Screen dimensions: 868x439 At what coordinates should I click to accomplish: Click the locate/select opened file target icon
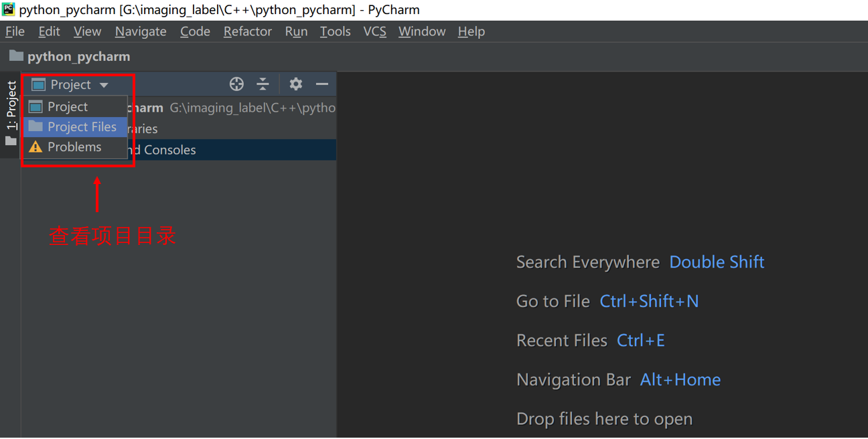pyautogui.click(x=236, y=84)
